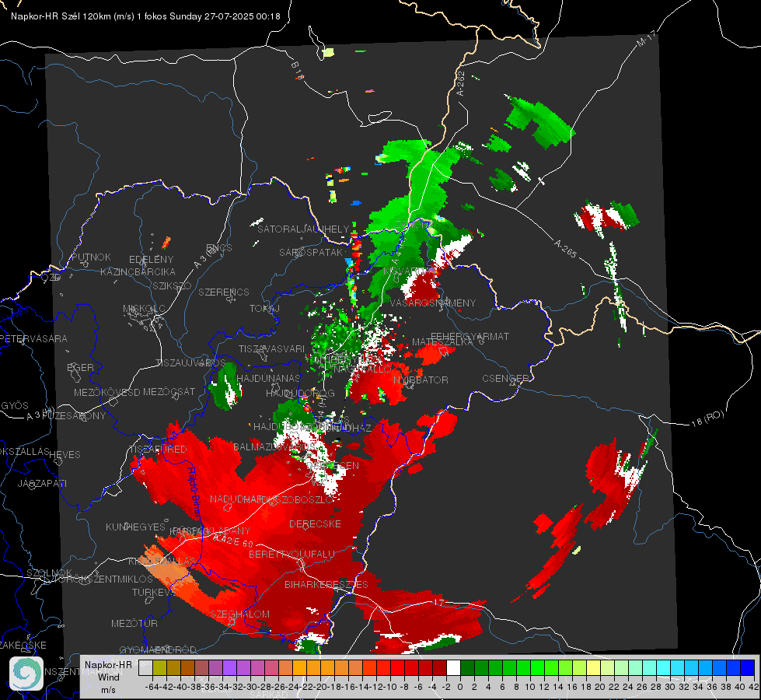Click the radar title text with date 27-07-2025
The width and height of the screenshot is (761, 700).
145,16
